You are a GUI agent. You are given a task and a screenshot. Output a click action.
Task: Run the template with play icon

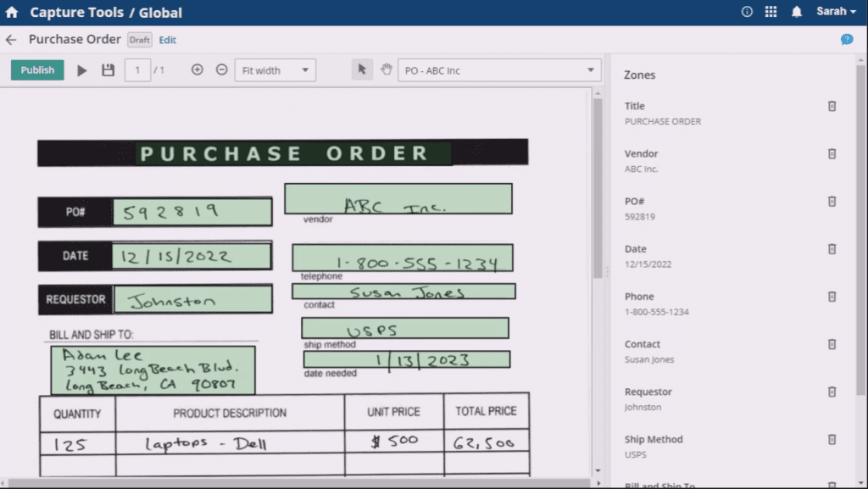pos(82,70)
